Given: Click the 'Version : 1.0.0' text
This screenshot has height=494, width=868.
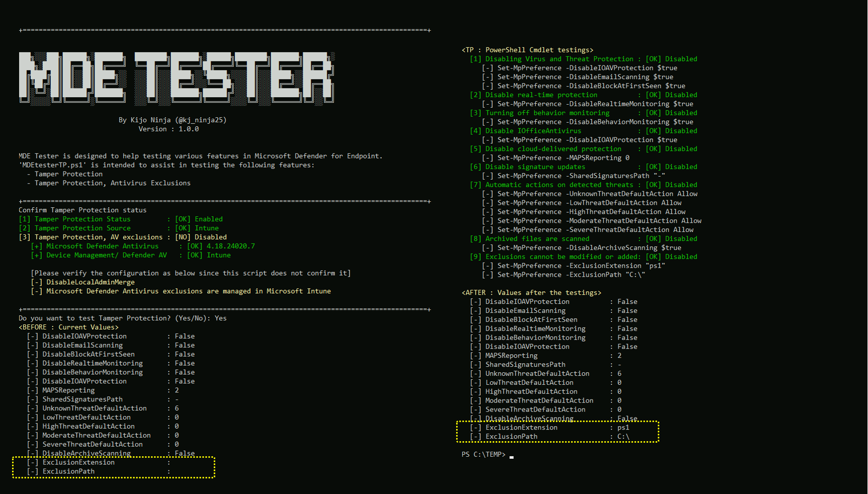Looking at the screenshot, I should point(168,129).
